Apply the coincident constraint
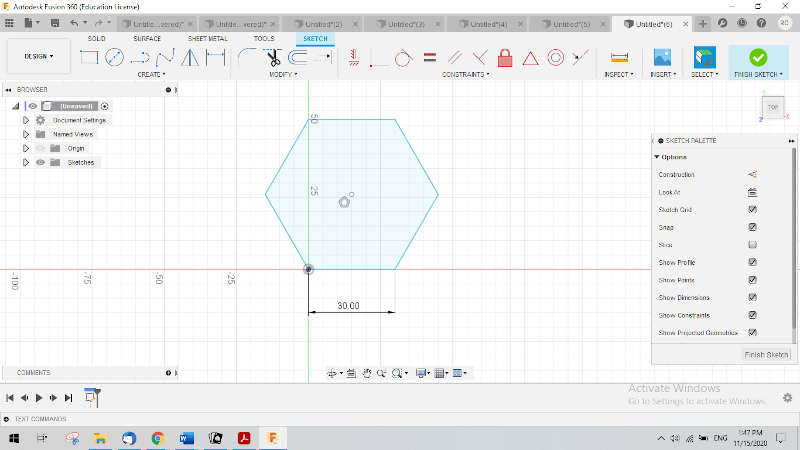The image size is (800, 450). 378,58
